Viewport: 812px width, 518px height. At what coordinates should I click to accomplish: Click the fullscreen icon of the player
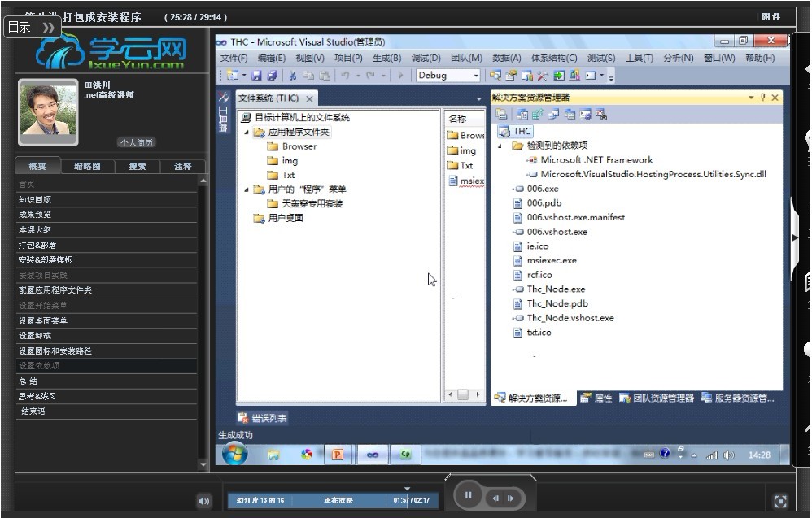[x=780, y=501]
